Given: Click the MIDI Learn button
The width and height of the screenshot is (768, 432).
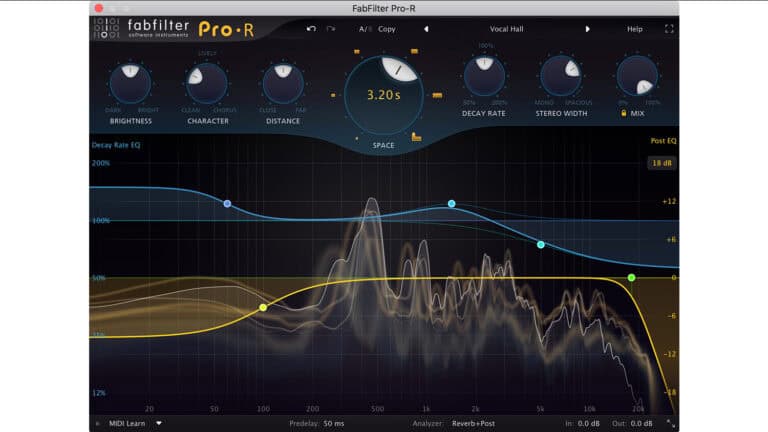Looking at the screenshot, I should (127, 423).
